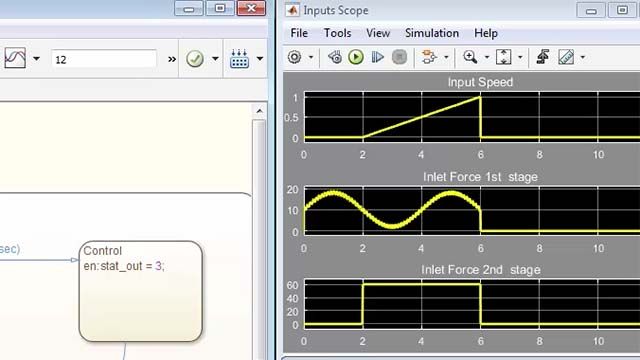
Task: Click the green checkmark advisor icon
Action: 195,59
